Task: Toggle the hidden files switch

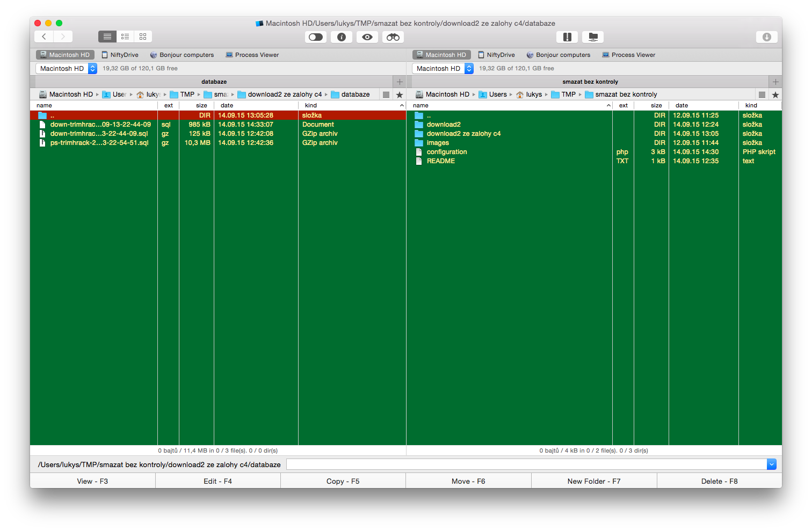Action: (x=316, y=37)
